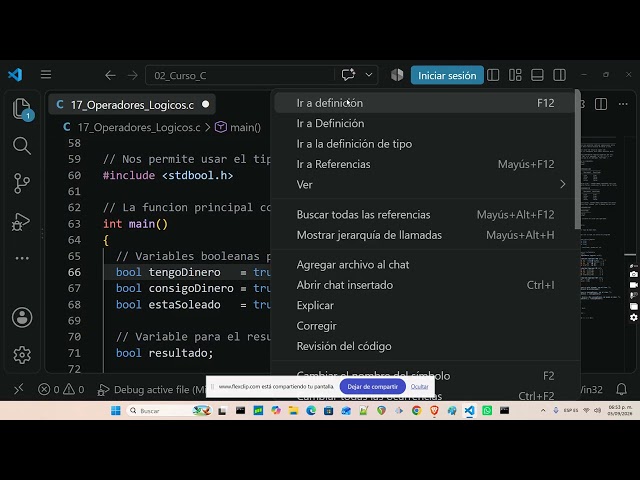The height and width of the screenshot is (480, 640).
Task: Select Abrir chat insertado
Action: tap(425, 285)
